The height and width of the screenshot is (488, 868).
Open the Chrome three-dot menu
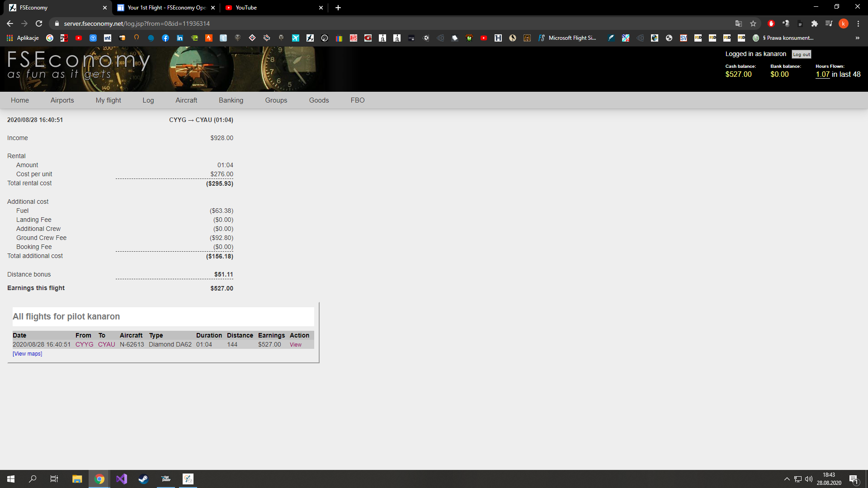[858, 23]
